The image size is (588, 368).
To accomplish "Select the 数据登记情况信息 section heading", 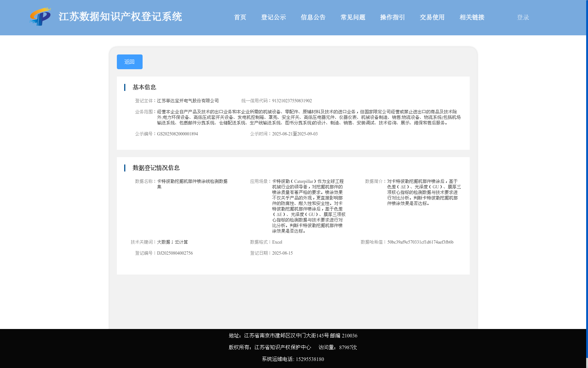I will coord(156,168).
